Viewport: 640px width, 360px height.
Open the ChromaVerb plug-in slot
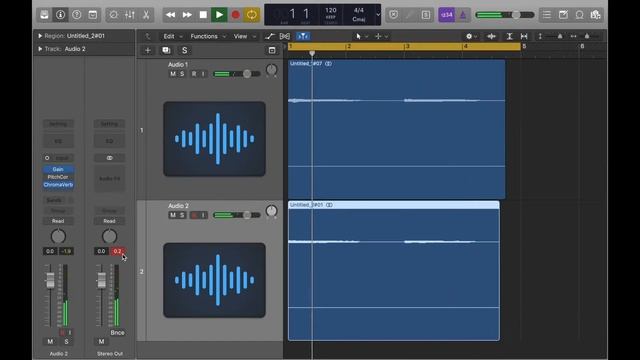pos(58,184)
